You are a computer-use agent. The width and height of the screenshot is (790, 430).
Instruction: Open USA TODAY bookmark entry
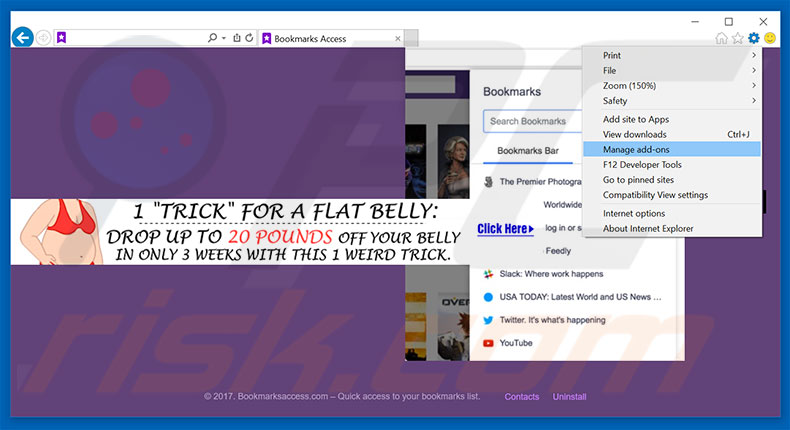(580, 297)
